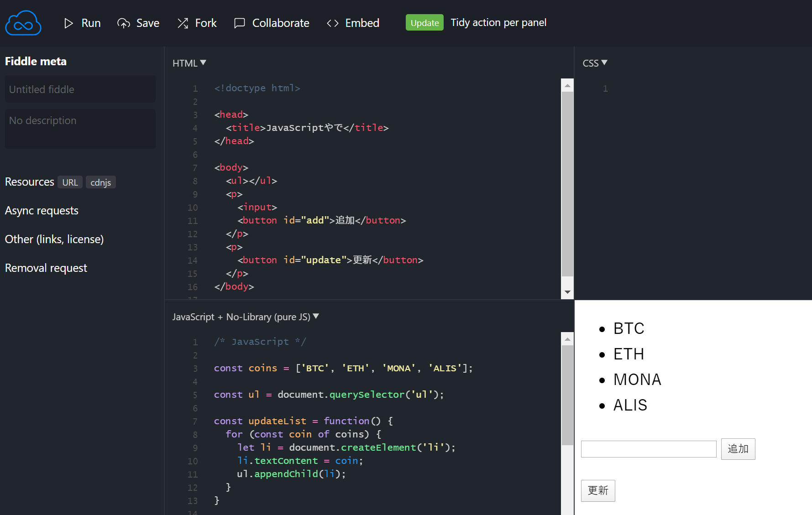This screenshot has width=812, height=515.
Task: Click the opening body tag line
Action: pos(231,167)
